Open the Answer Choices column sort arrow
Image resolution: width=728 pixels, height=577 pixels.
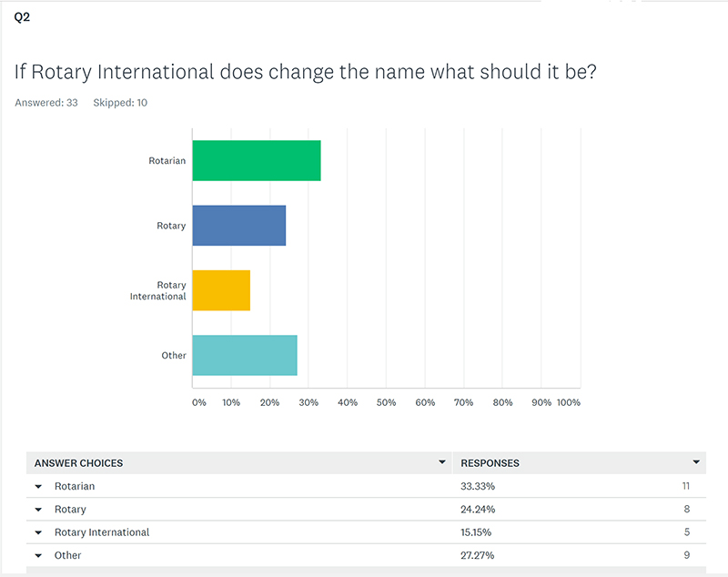pyautogui.click(x=442, y=462)
